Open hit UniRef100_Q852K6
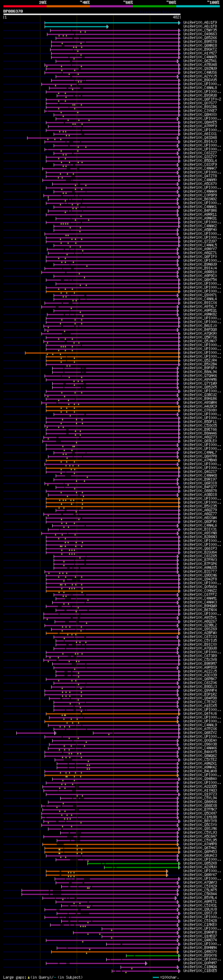The width and height of the screenshot is (223, 980). (x=200, y=38)
